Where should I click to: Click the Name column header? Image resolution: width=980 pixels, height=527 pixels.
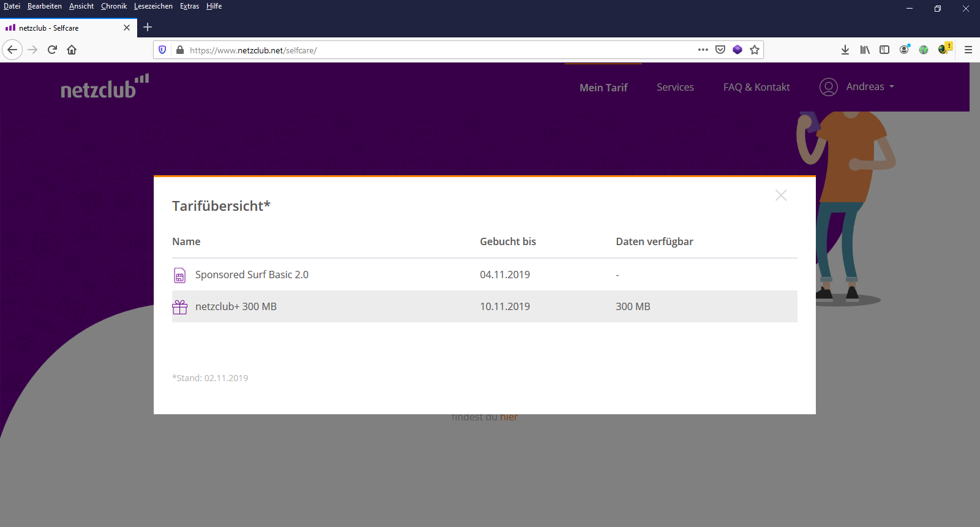click(186, 241)
